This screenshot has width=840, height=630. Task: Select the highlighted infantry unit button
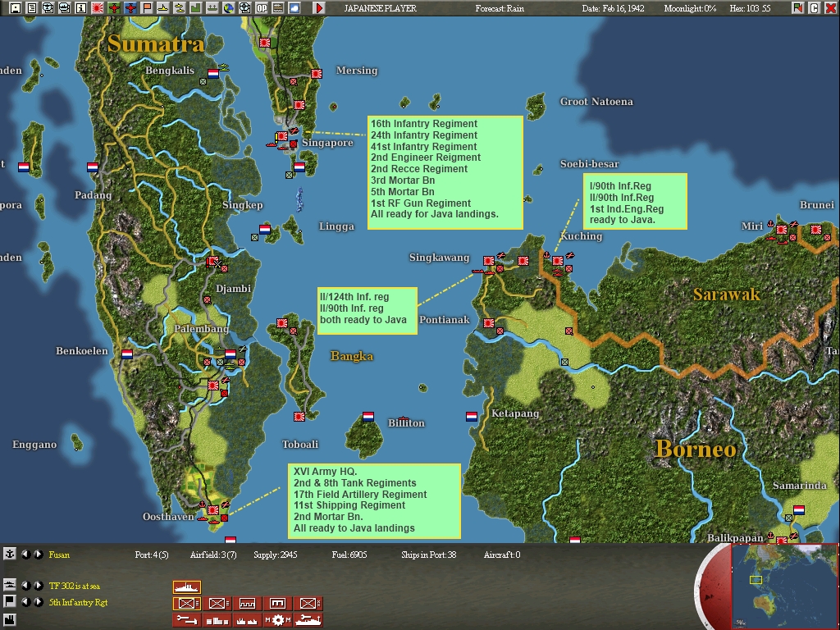tap(187, 604)
